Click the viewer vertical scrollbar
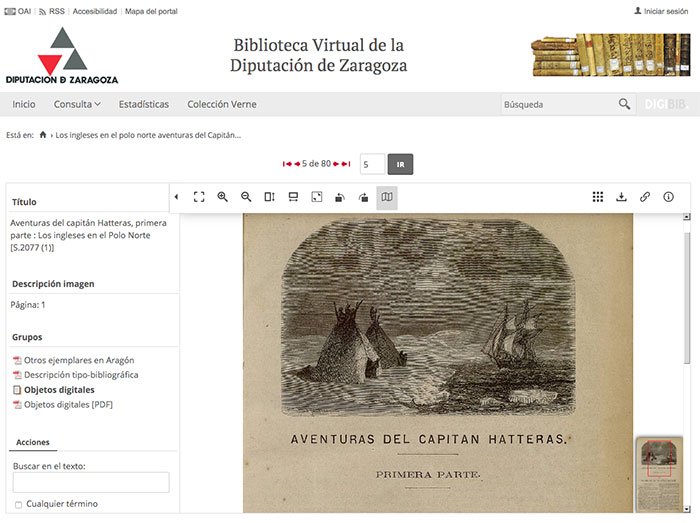The width and height of the screenshot is (700, 523). (687, 297)
